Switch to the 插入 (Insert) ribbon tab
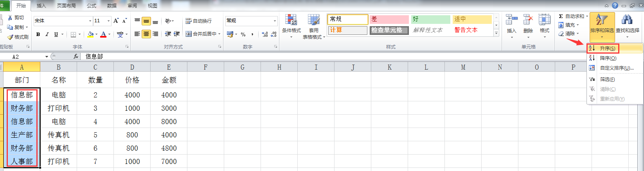 [41, 6]
